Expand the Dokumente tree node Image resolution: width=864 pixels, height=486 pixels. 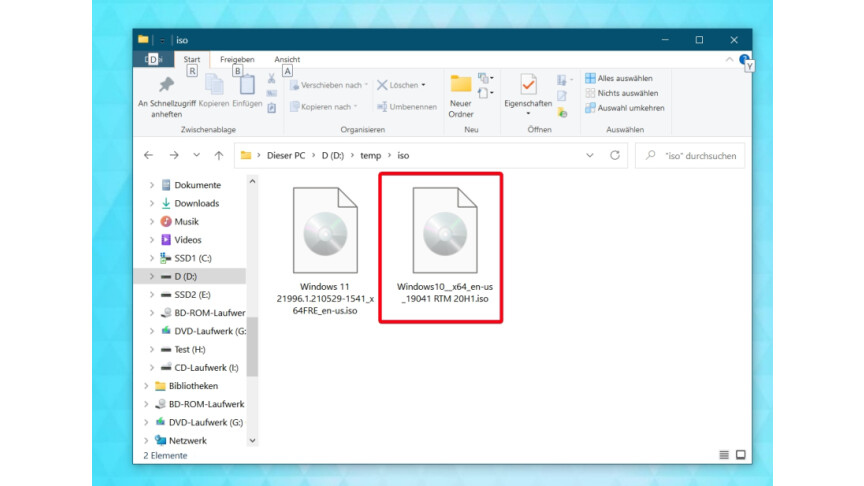click(x=152, y=185)
